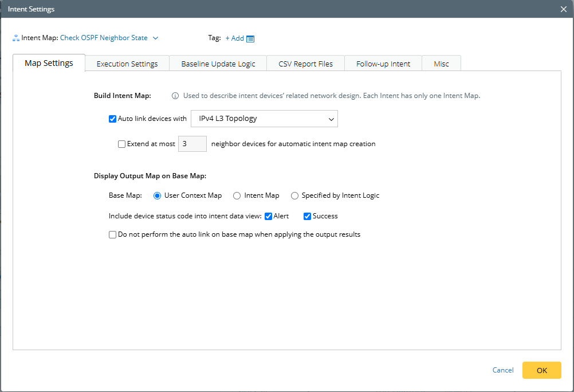
Task: Click the tag list icon
Action: [x=250, y=38]
